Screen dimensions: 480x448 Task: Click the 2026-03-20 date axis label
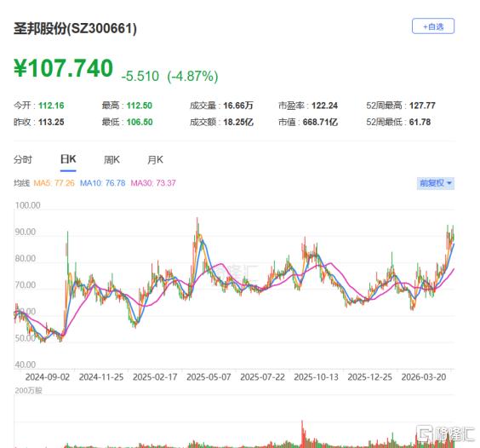424,377
